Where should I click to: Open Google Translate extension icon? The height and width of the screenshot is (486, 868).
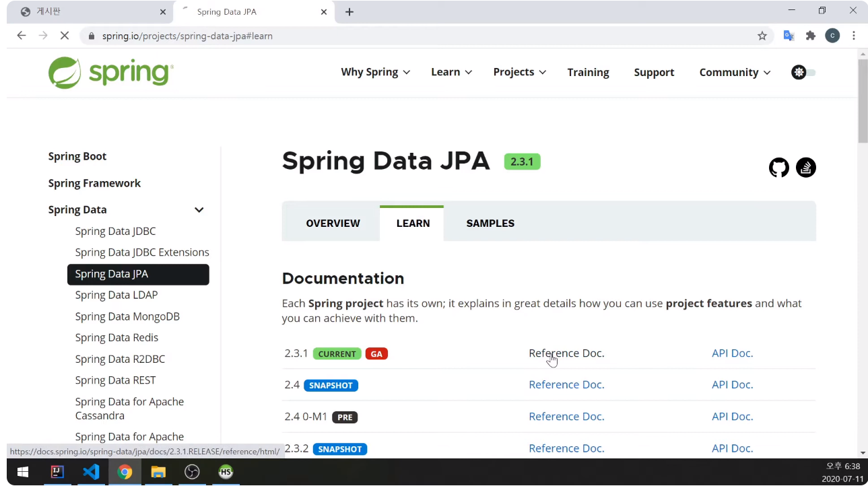tap(789, 36)
